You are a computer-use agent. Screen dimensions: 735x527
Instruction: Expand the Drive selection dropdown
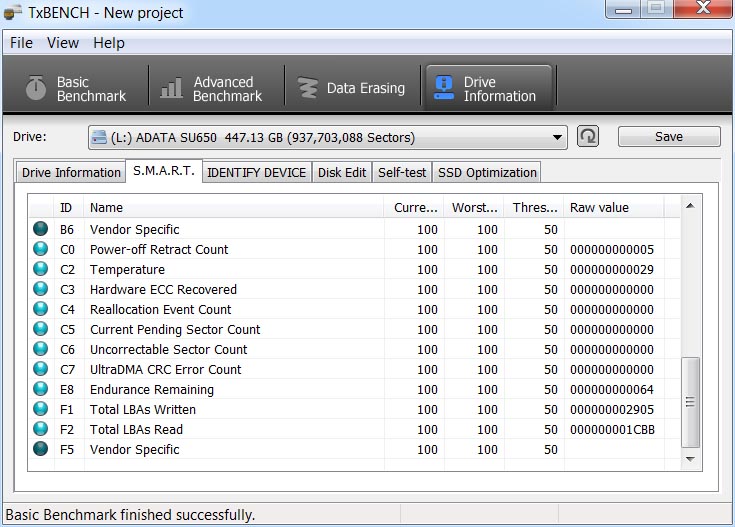pyautogui.click(x=557, y=137)
